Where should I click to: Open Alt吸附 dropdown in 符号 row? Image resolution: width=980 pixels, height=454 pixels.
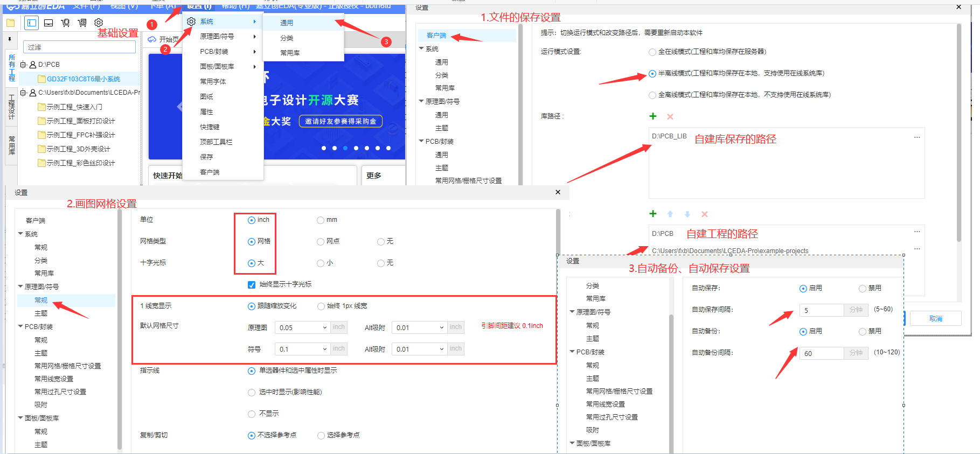pyautogui.click(x=420, y=349)
